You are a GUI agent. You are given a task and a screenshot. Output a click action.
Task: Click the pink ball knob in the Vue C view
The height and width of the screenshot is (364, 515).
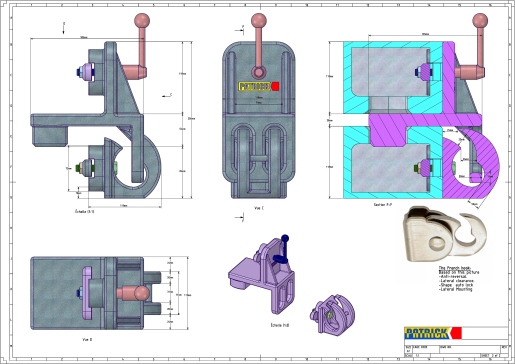point(259,21)
